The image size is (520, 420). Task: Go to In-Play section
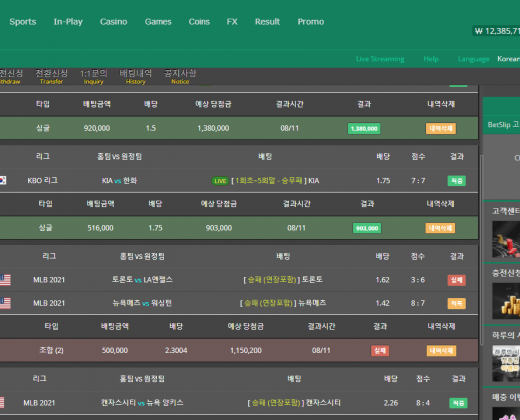[x=68, y=22]
